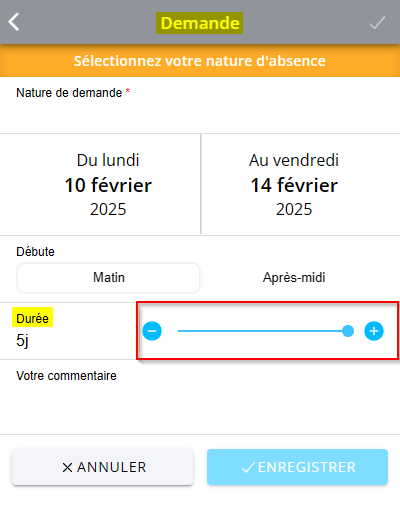The width and height of the screenshot is (400, 509).
Task: Save the request with ENREGISTRER
Action: (297, 467)
